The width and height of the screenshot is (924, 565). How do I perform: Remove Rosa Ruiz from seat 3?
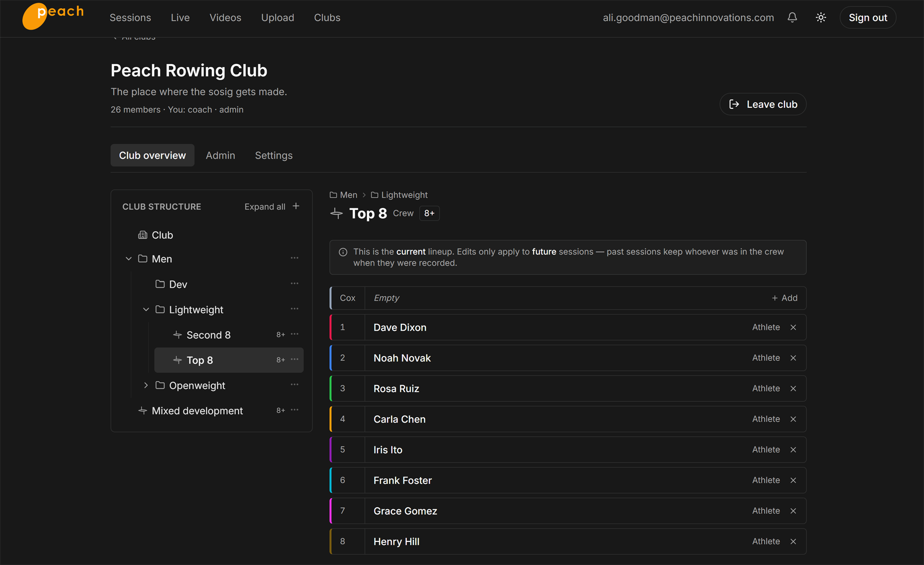[x=793, y=388]
